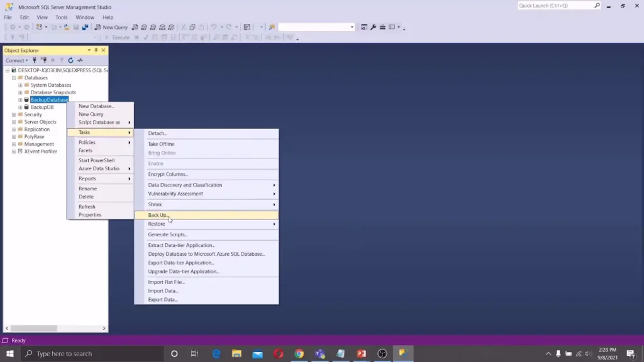The width and height of the screenshot is (644, 362).
Task: Choose Rename in context menu
Action: coord(101,189)
